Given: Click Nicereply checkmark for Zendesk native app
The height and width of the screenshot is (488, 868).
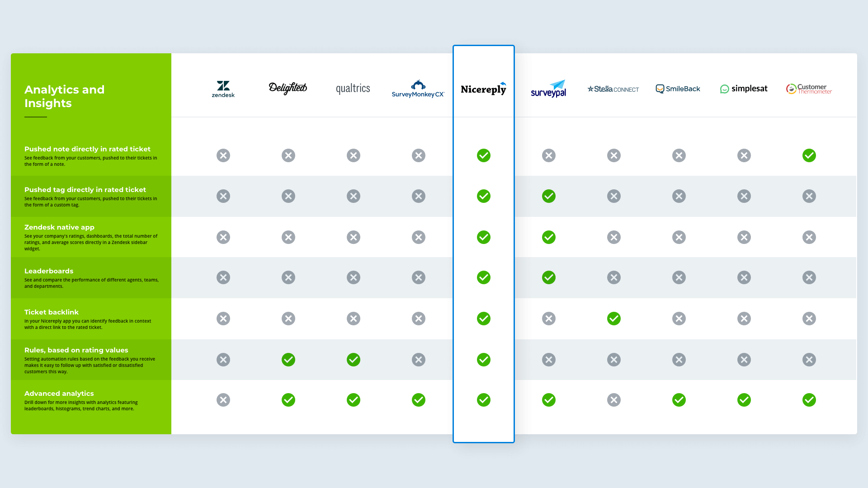Looking at the screenshot, I should pyautogui.click(x=484, y=237).
